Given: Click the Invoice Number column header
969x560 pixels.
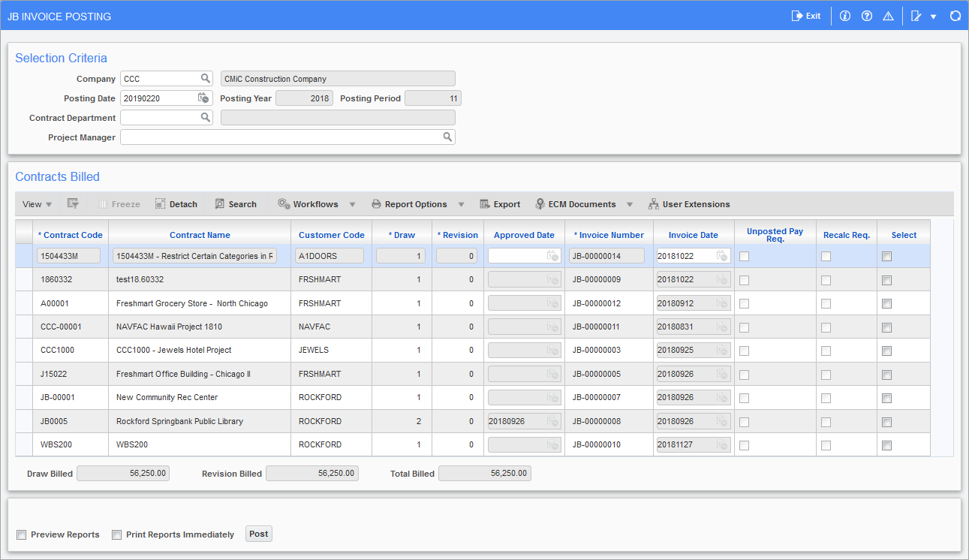Looking at the screenshot, I should pyautogui.click(x=609, y=234).
